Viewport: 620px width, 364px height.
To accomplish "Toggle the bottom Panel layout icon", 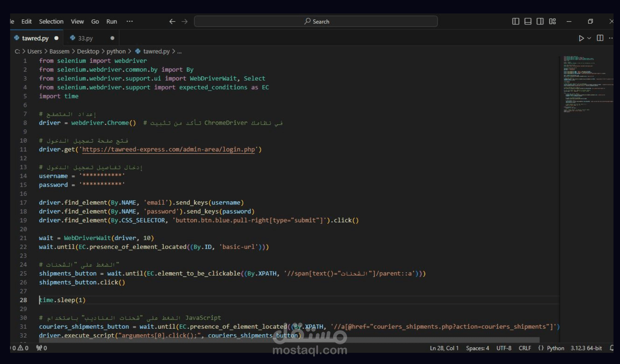I will pyautogui.click(x=528, y=21).
